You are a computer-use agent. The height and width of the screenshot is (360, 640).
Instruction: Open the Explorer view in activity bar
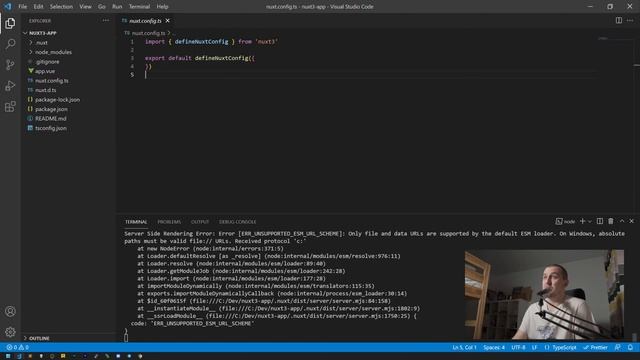point(10,24)
